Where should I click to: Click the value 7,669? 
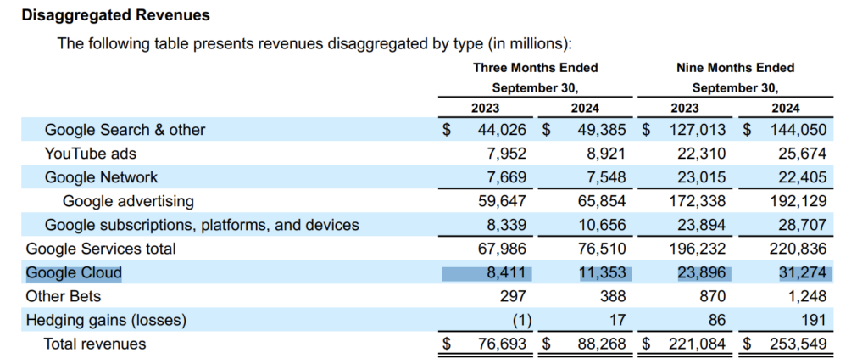pyautogui.click(x=507, y=177)
